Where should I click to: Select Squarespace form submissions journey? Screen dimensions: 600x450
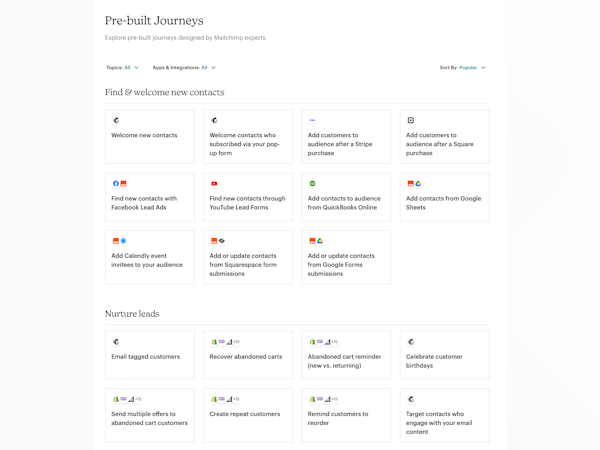247,258
